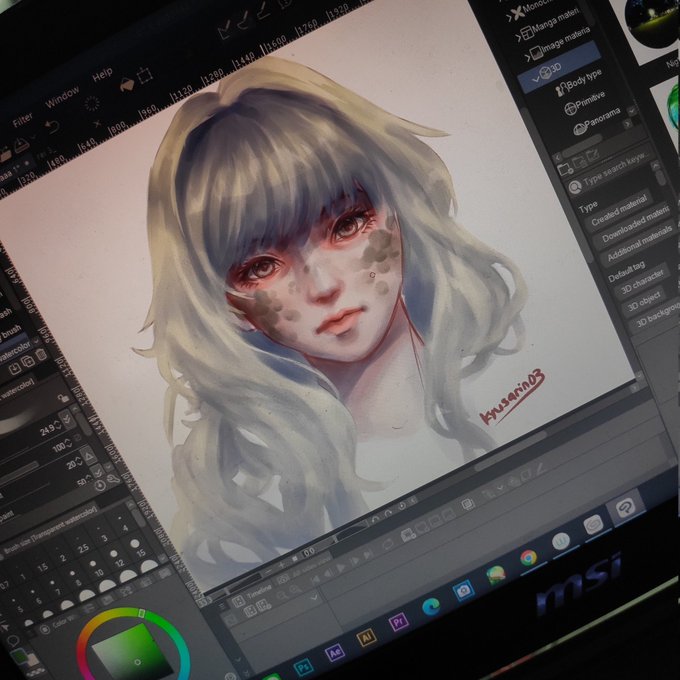Image resolution: width=680 pixels, height=680 pixels.
Task: Click the timeline play button
Action: (341, 568)
